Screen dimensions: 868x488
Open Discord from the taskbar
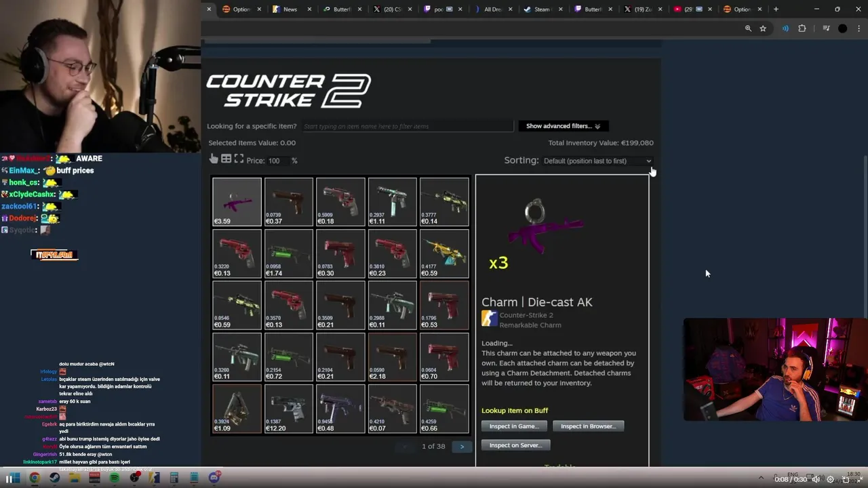[x=214, y=478]
